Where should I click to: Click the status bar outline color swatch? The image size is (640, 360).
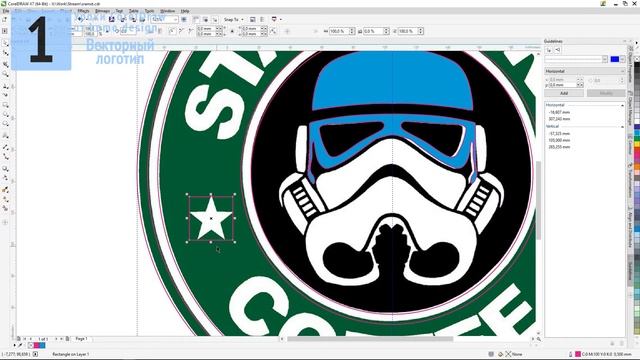[x=578, y=354]
